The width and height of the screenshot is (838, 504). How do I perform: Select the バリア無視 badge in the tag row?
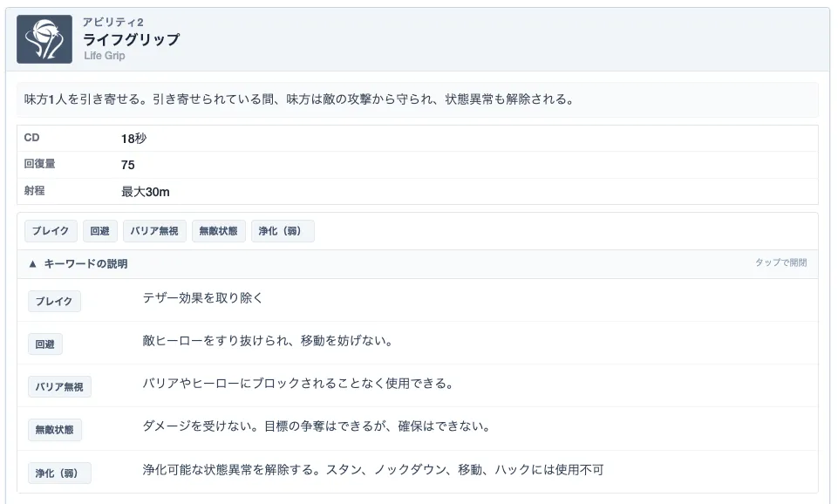tap(154, 230)
